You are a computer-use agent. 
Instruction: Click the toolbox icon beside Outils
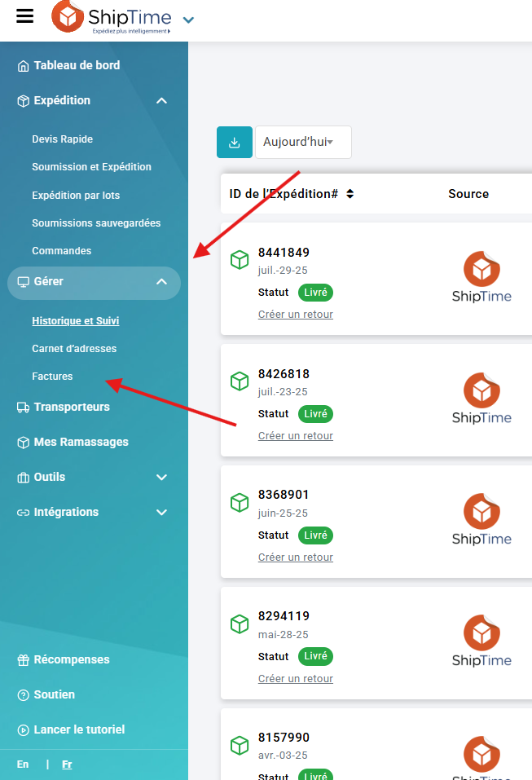23,478
